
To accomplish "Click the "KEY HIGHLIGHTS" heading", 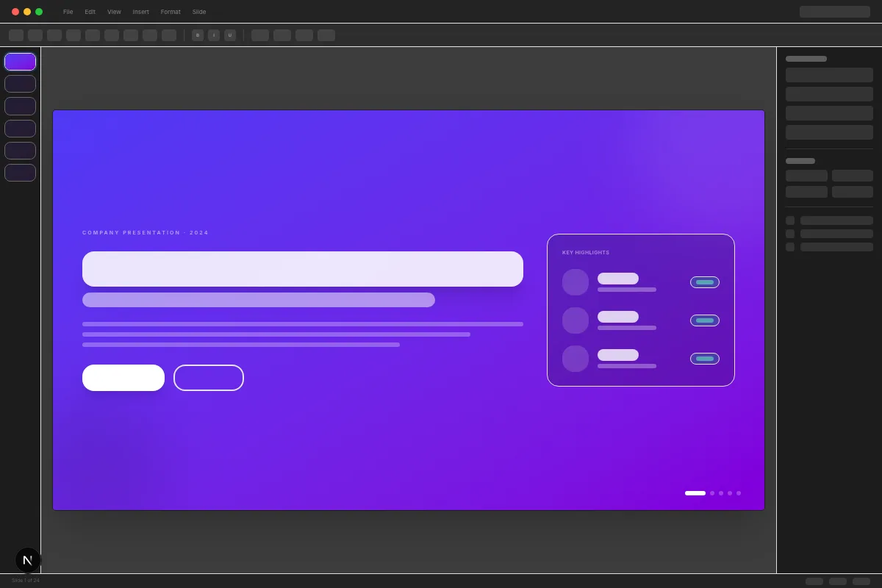I will (x=586, y=252).
